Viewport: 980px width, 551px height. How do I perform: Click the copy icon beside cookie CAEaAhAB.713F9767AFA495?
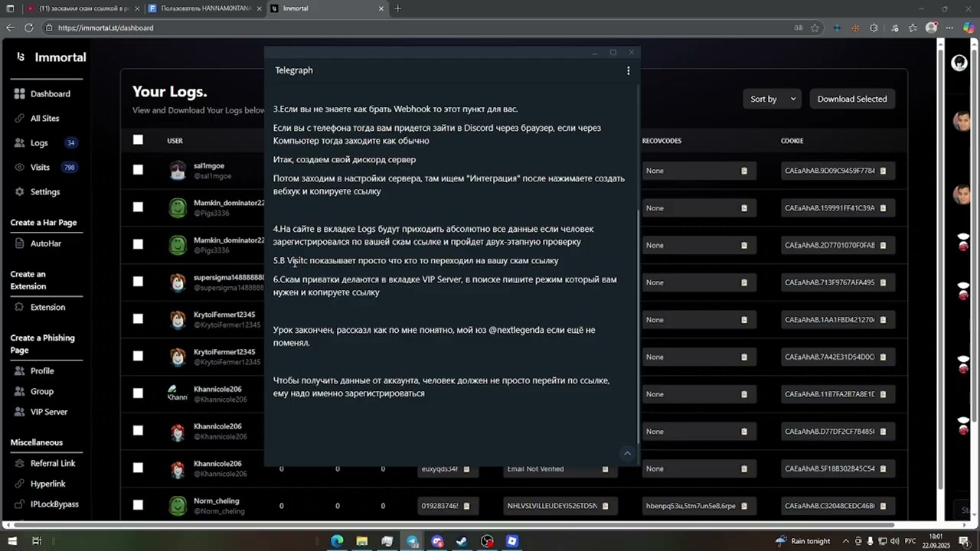click(883, 282)
